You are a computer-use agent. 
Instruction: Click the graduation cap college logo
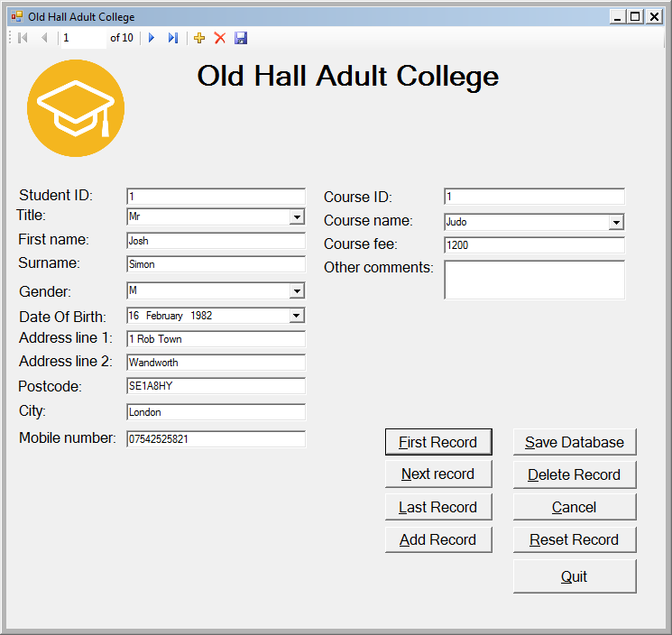coord(76,108)
